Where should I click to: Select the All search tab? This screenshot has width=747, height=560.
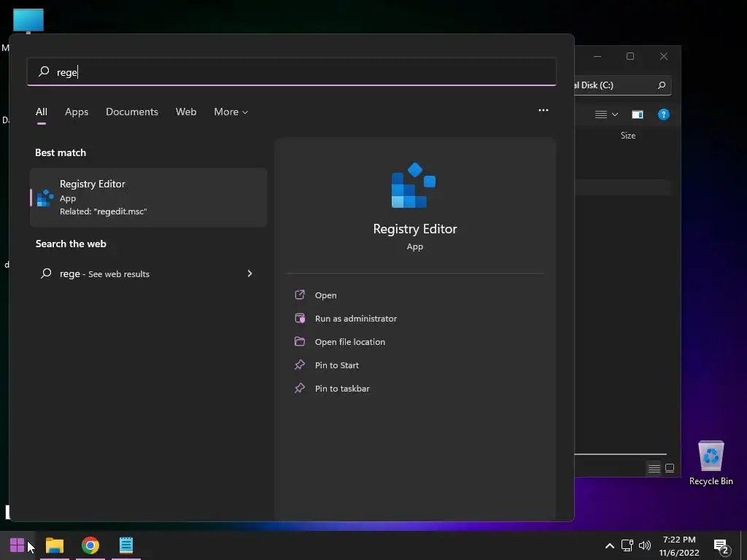(x=42, y=112)
